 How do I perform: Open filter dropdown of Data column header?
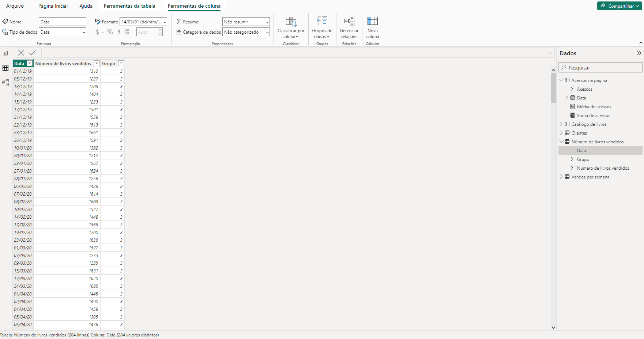point(30,64)
